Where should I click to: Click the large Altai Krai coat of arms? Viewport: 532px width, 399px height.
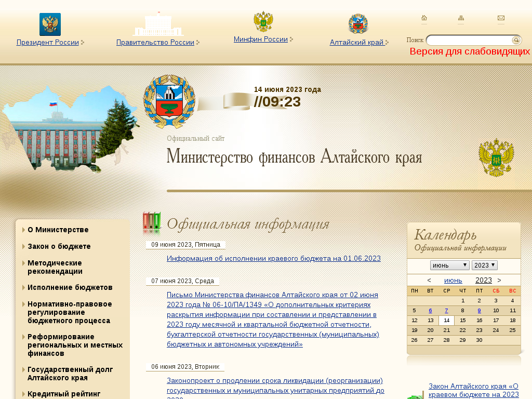(169, 101)
